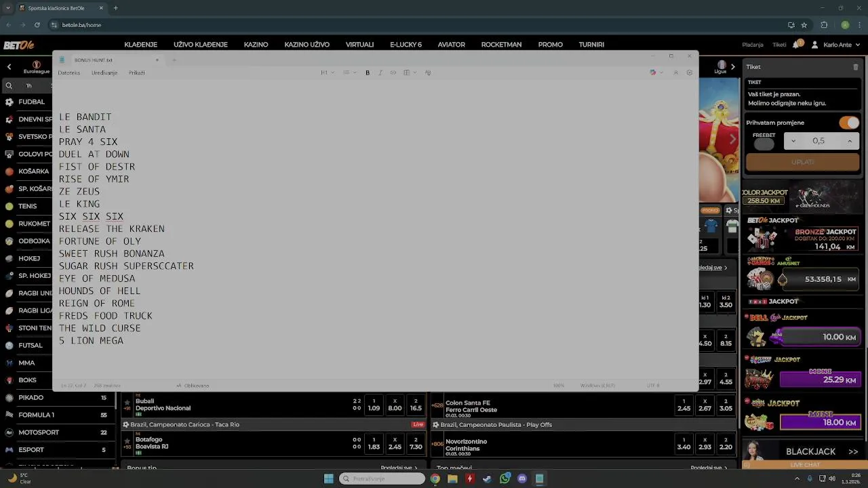Viewport: 868px width, 488px height.
Task: Open File Explorer from the taskbar
Action: 452,479
